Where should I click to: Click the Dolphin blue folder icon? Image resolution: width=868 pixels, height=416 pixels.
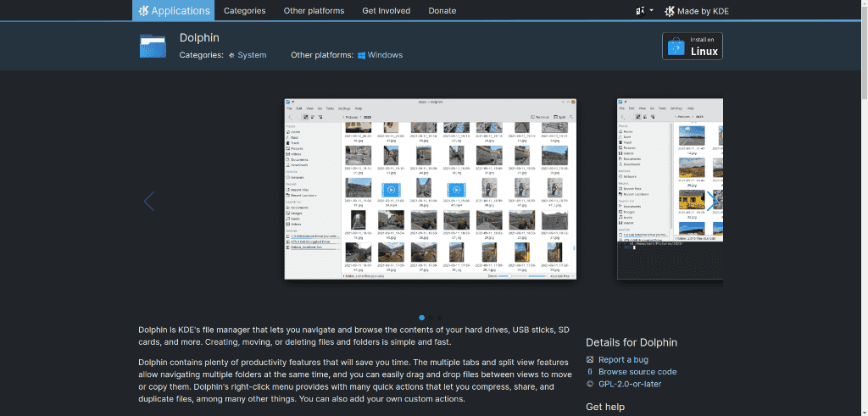[153, 46]
